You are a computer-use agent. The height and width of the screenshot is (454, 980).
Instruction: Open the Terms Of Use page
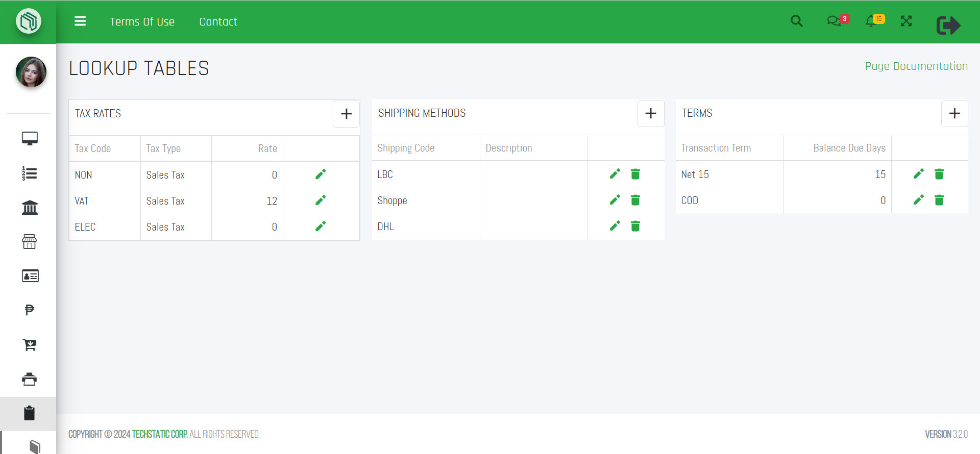[x=142, y=22]
